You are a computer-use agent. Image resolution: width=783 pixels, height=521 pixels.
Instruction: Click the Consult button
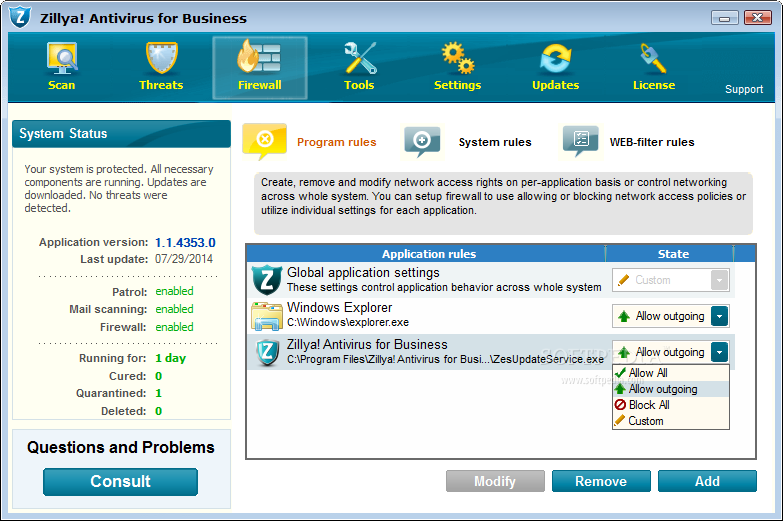pos(120,482)
